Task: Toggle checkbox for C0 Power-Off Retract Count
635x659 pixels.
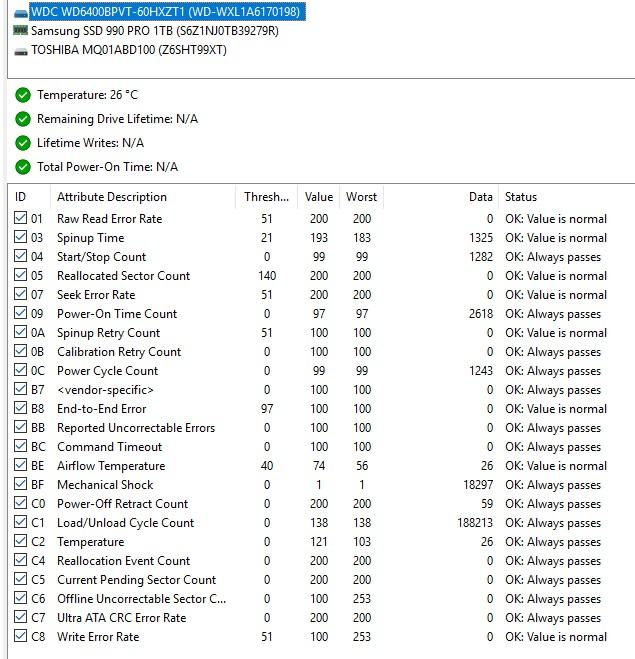Action: (x=20, y=503)
